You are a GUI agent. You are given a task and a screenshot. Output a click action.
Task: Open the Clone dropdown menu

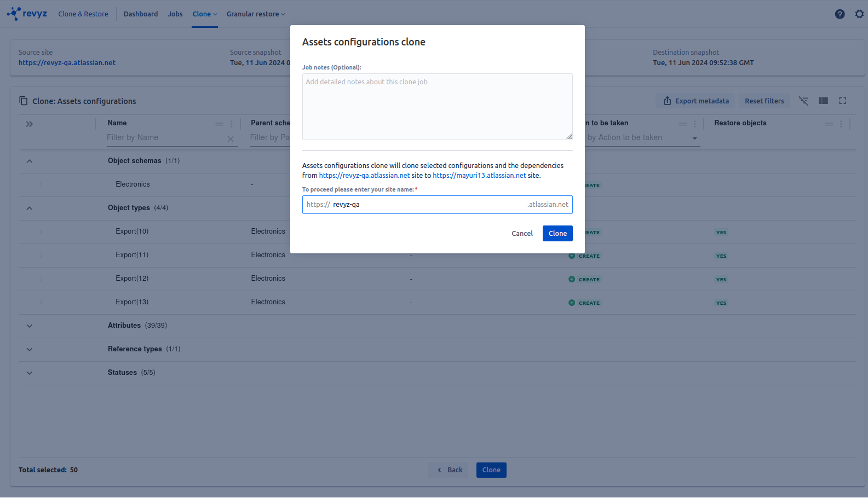click(x=205, y=14)
